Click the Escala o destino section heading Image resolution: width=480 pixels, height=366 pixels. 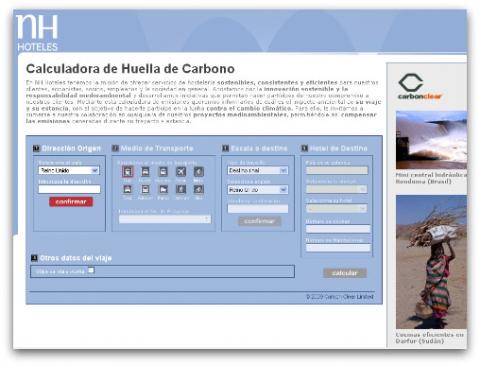pos(259,148)
